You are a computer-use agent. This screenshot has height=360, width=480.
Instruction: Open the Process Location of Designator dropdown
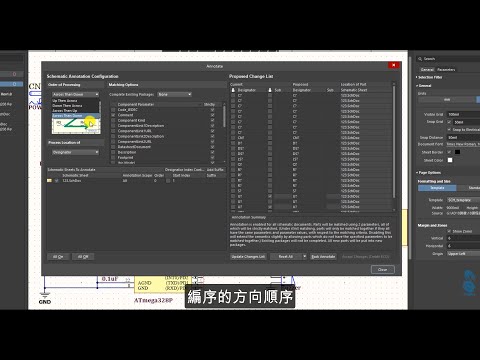click(x=76, y=152)
